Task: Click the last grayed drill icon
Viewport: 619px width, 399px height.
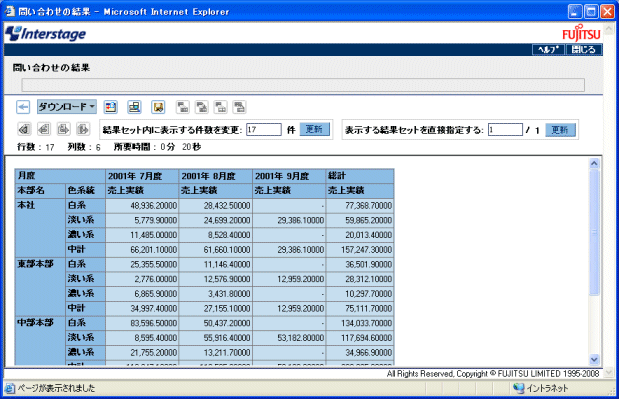Action: (239, 107)
